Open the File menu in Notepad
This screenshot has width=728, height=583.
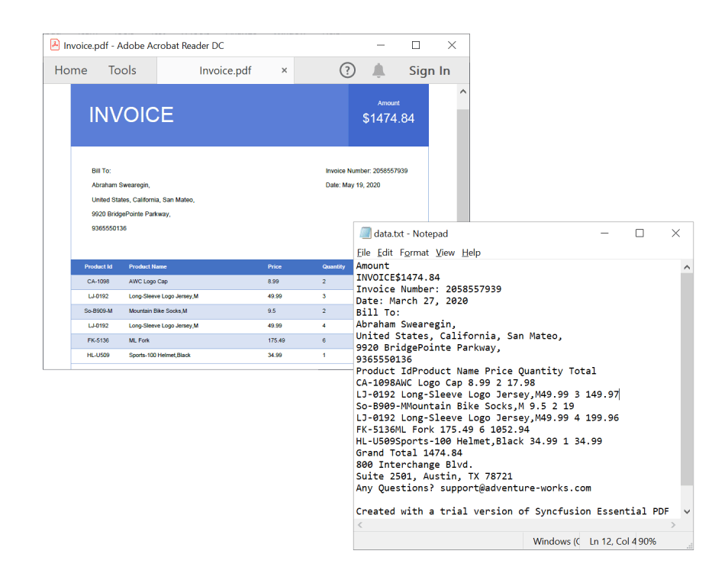(364, 253)
